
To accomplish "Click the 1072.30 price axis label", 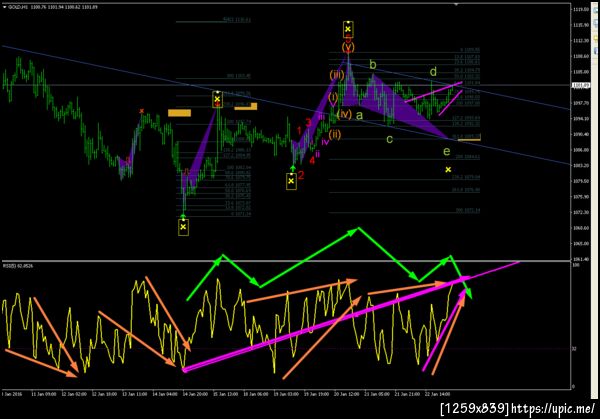I will pyautogui.click(x=581, y=212).
